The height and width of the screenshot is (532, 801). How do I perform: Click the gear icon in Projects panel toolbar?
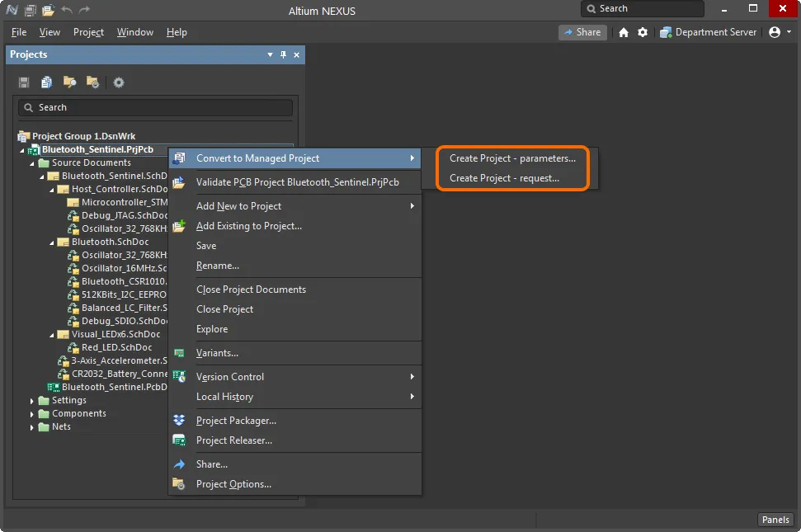click(119, 82)
